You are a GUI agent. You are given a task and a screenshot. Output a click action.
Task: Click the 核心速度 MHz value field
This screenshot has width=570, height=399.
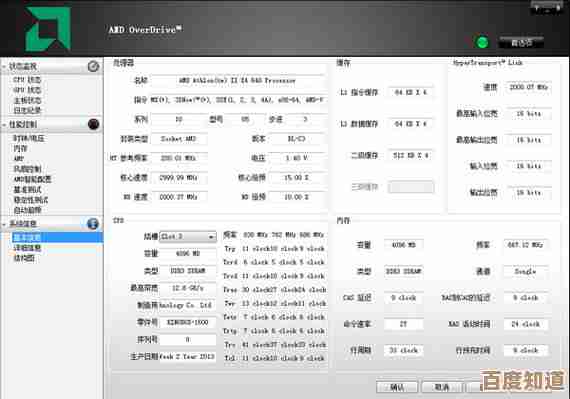tap(179, 178)
